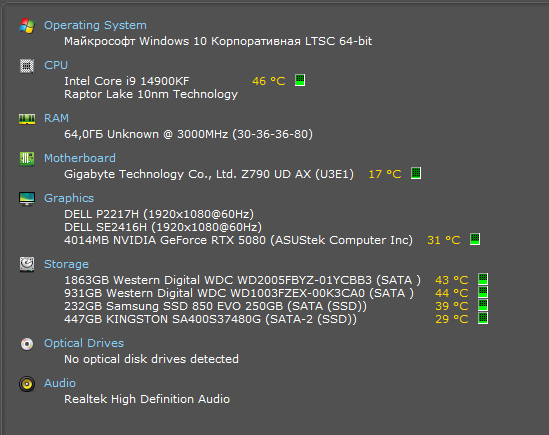Click the CPU chip icon
This screenshot has height=435, width=549.
tap(27, 66)
